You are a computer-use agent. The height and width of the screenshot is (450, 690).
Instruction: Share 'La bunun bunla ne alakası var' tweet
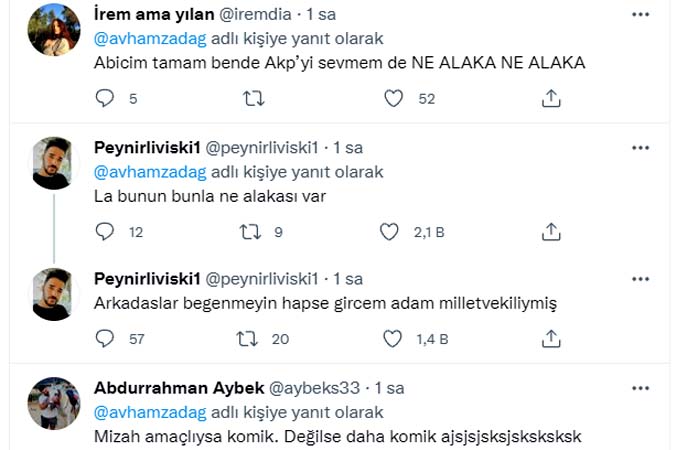[x=550, y=232]
